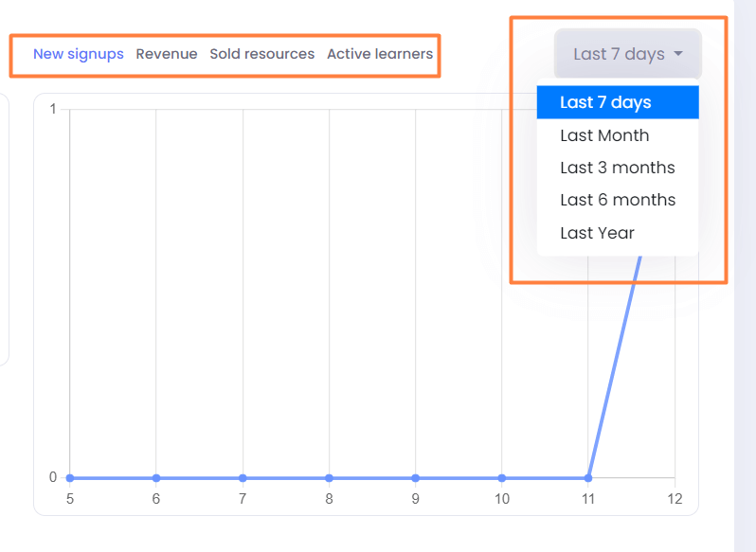Screen dimensions: 756x552
Task: Select Last 3 months time range
Action: coord(618,168)
